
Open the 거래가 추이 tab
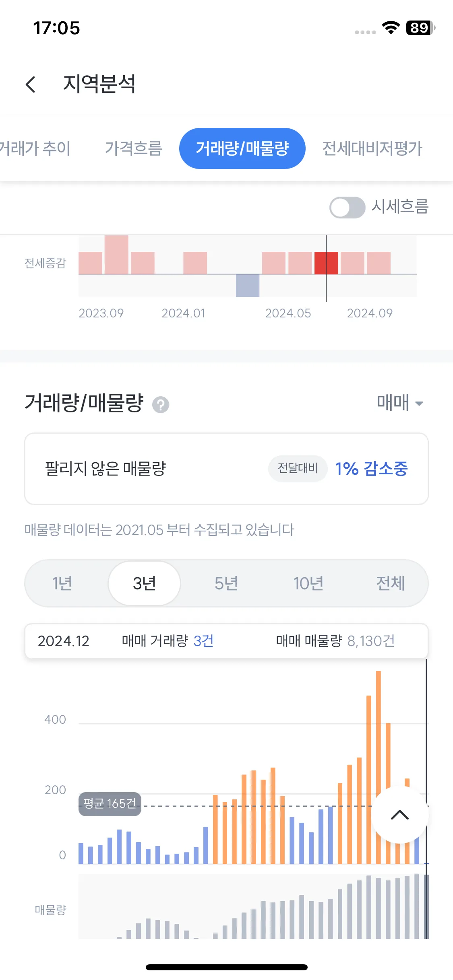35,148
